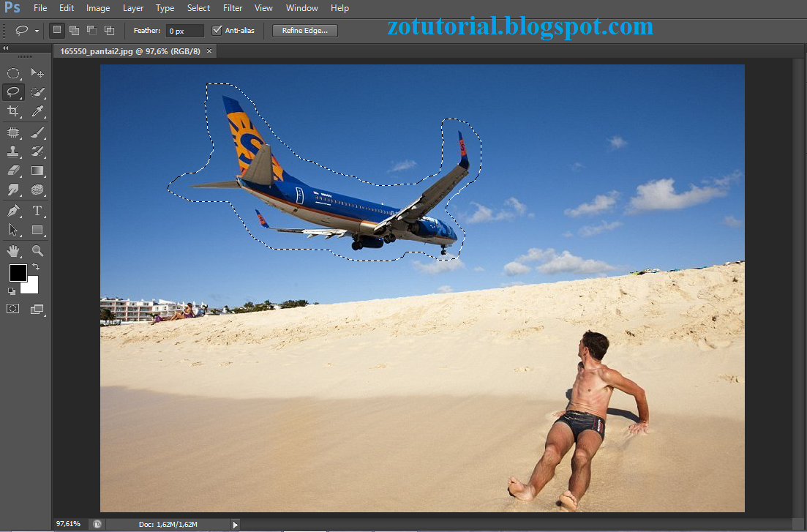Close the 165550_pantai2.jpg document tab
Image resolution: width=807 pixels, height=532 pixels.
[x=209, y=51]
